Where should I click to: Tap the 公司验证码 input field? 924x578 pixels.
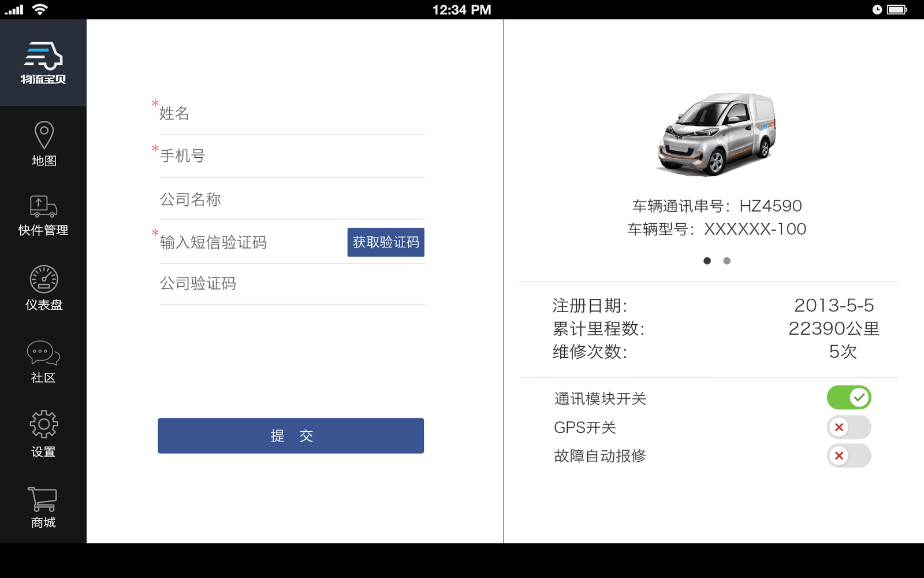point(292,284)
